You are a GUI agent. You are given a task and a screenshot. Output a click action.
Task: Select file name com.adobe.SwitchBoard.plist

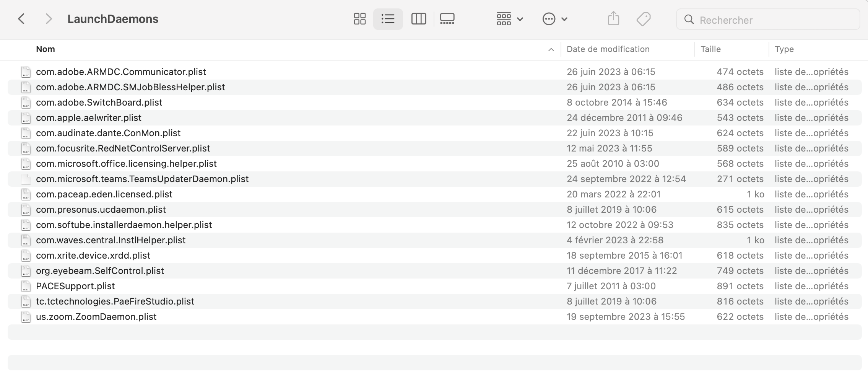[99, 102]
